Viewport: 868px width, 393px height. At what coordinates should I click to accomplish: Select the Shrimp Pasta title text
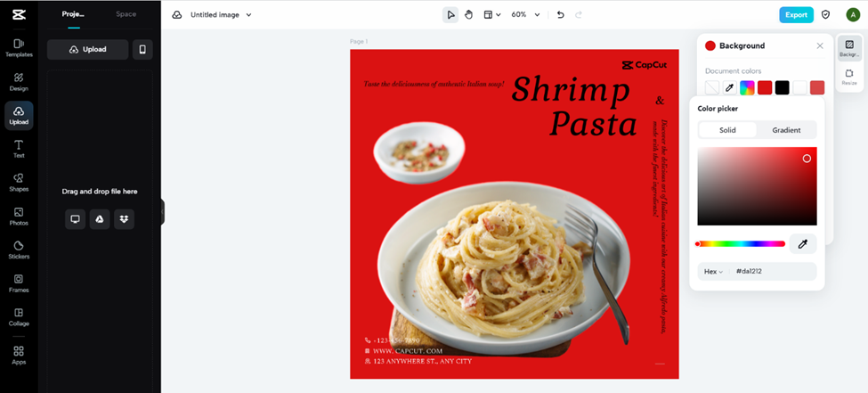click(574, 106)
